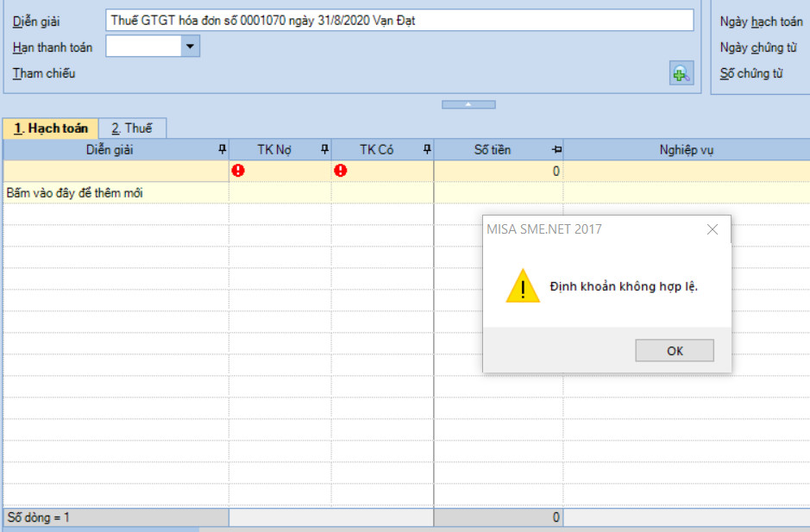
Task: Click the pin icon on TK Nợ column
Action: 324,150
